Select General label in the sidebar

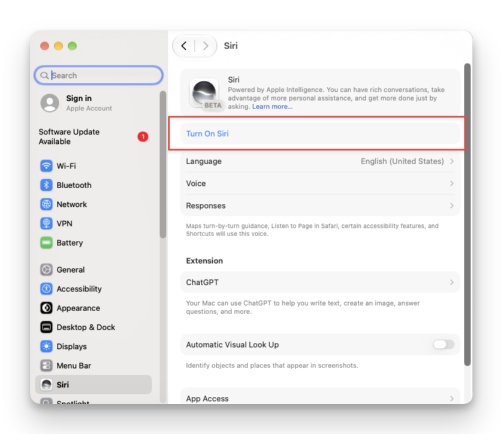71,270
